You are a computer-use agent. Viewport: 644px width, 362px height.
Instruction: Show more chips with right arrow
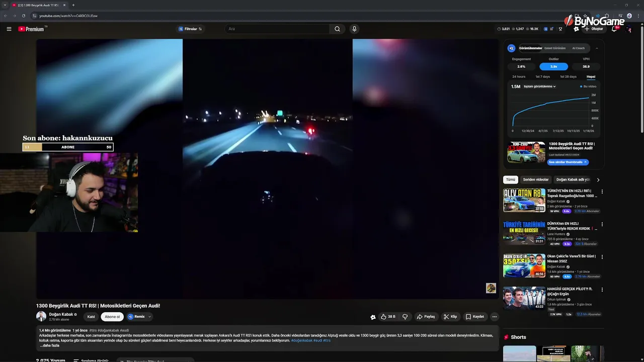[x=598, y=179]
